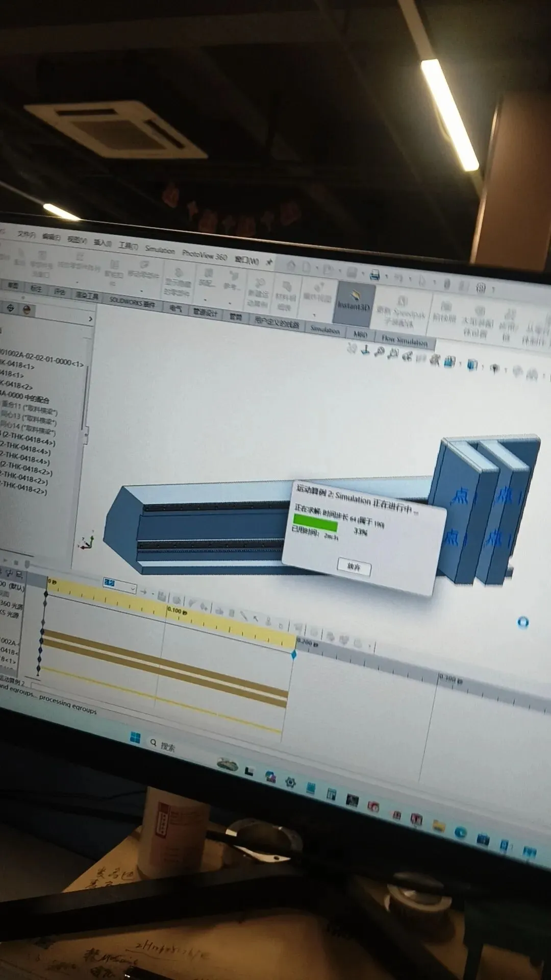This screenshot has width=551, height=980.
Task: Click the thick tan motion bar in the timeline
Action: (x=164, y=662)
